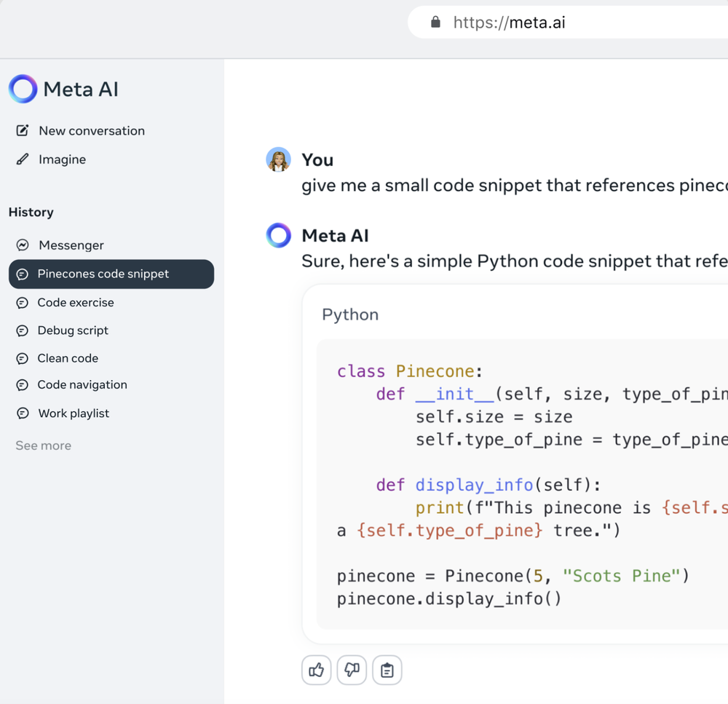Viewport: 728px width, 704px height.
Task: Select the Pinecones code snippet conversation
Action: point(111,274)
